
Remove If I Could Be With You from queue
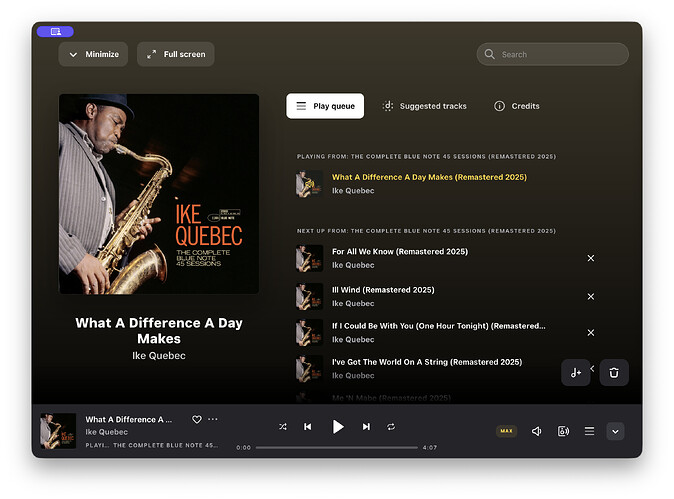(591, 333)
